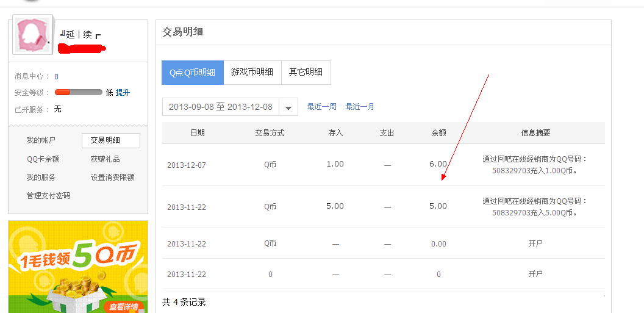This screenshot has height=313, width=644.
Task: Click 共 4 条记录 record count text
Action: pos(184,302)
